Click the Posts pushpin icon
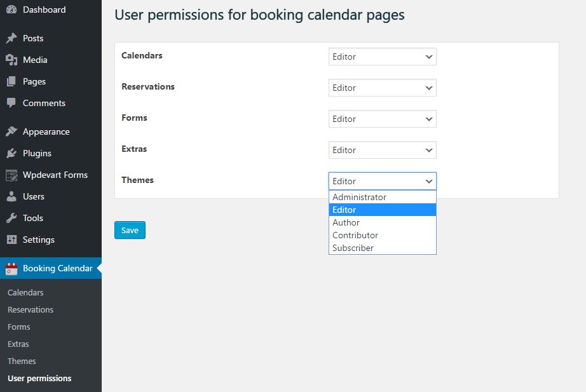This screenshot has width=586, height=392. tap(11, 38)
